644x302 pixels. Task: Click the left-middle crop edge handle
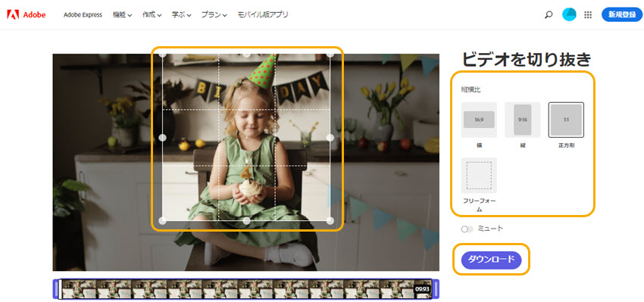coord(163,138)
